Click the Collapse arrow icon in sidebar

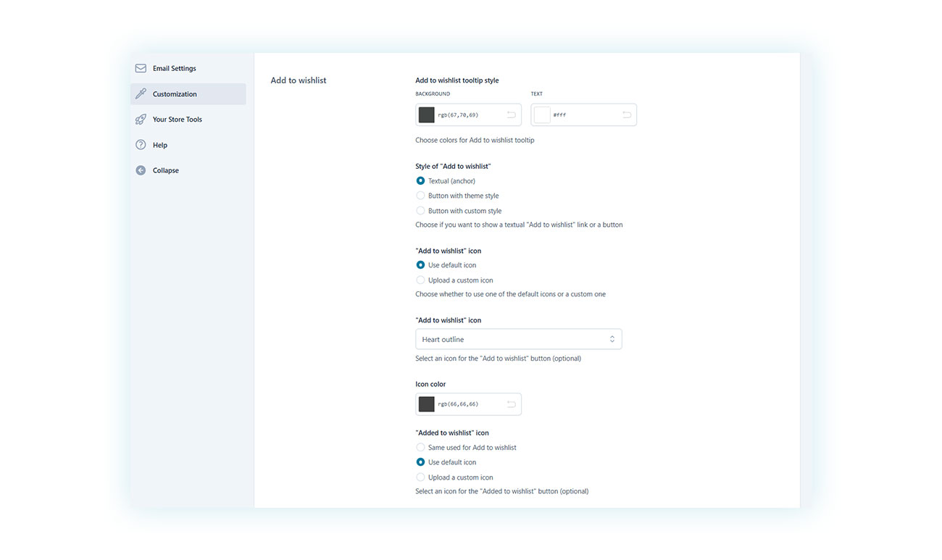[x=141, y=170]
